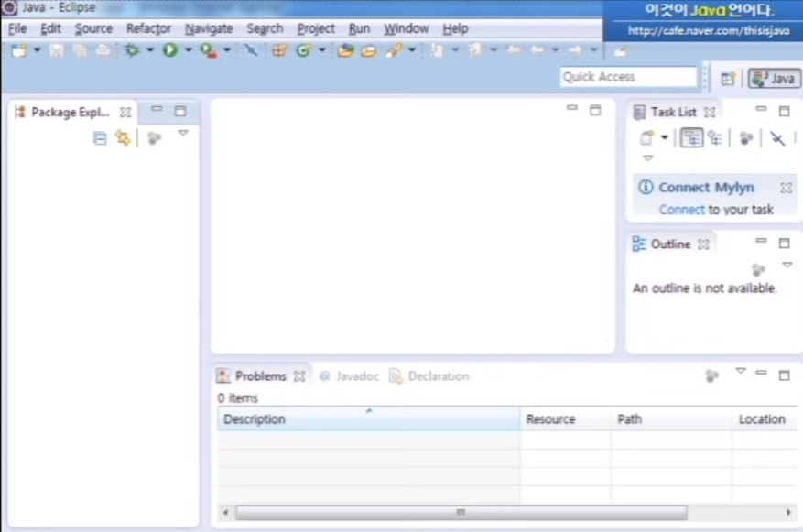Open the Search menu

[x=265, y=28]
